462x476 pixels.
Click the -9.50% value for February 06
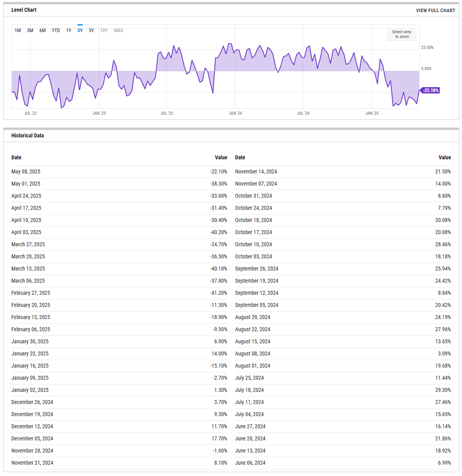click(x=220, y=329)
